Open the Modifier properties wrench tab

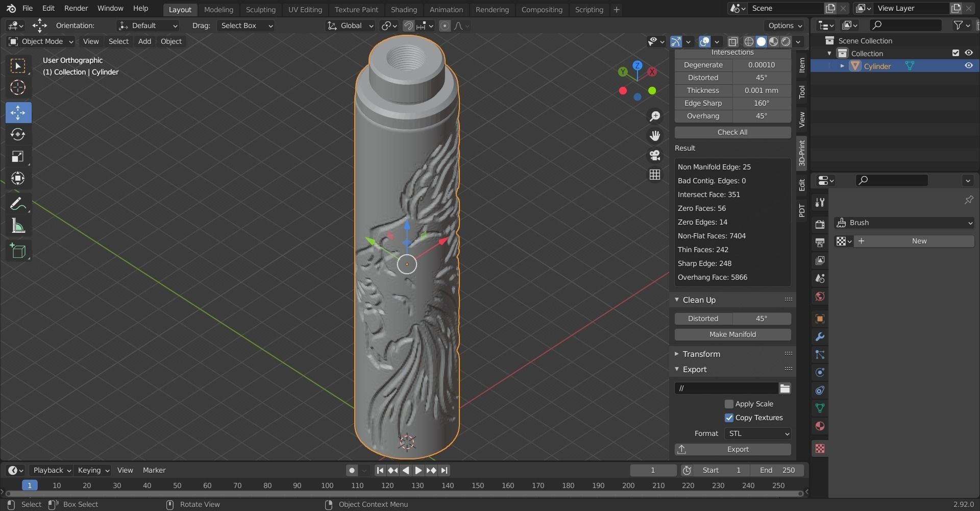click(820, 337)
